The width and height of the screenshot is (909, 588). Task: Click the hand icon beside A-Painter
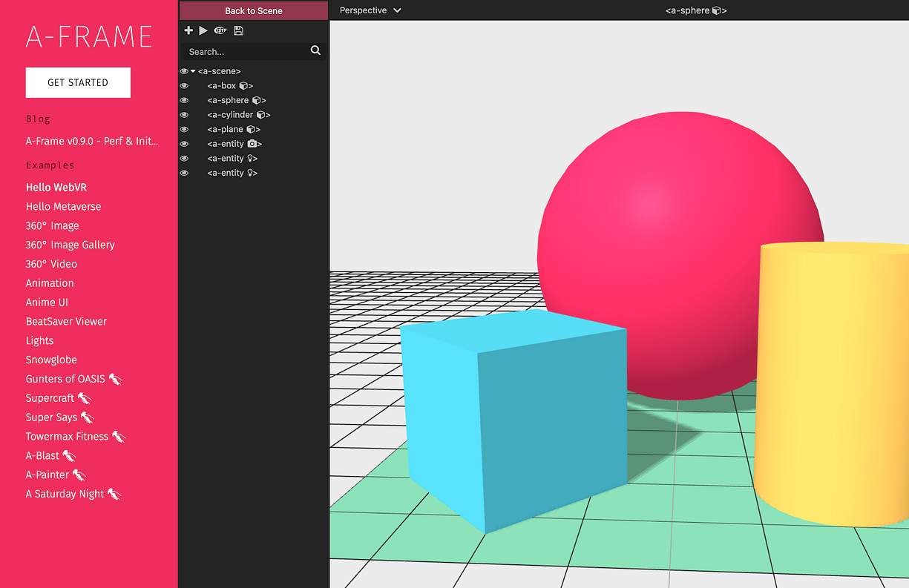coord(79,475)
